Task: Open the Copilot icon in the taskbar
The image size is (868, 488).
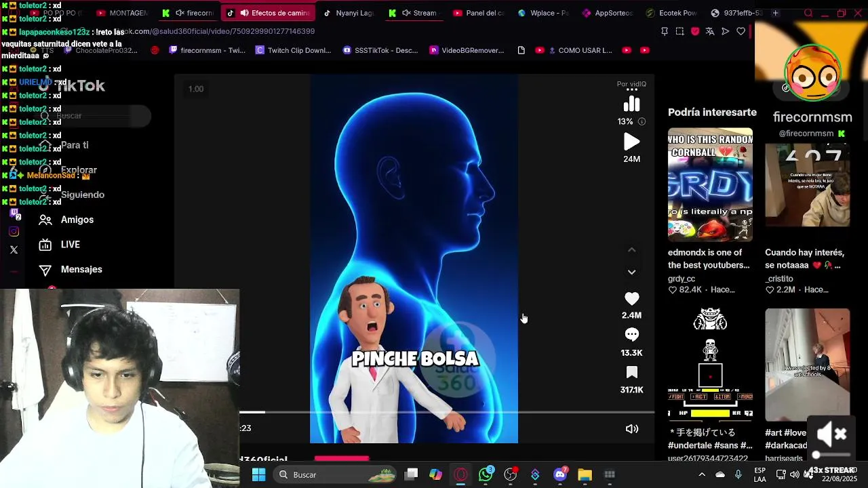Action: (435, 475)
